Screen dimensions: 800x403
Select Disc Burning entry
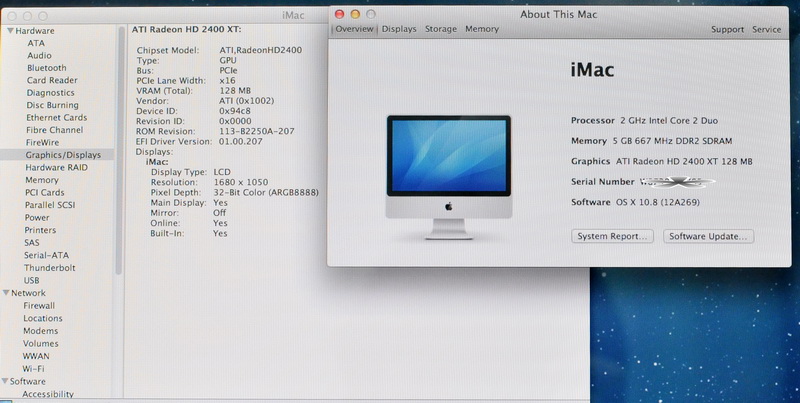[x=53, y=105]
